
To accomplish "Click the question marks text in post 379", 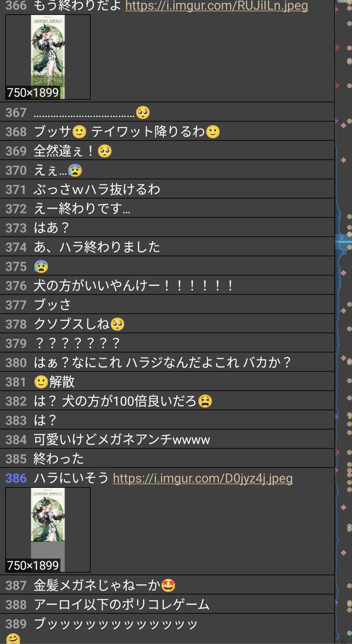I will (x=77, y=344).
